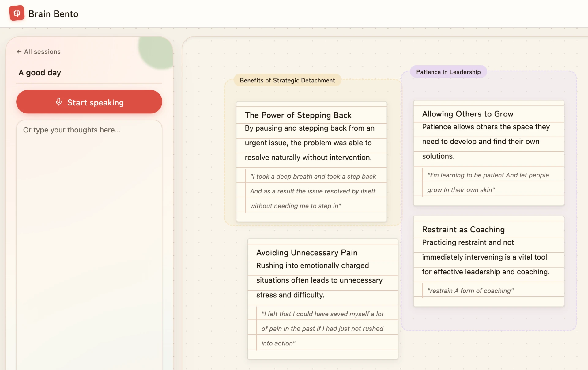Click the 'Avoiding Unnecessary Pain' card title

pyautogui.click(x=307, y=253)
